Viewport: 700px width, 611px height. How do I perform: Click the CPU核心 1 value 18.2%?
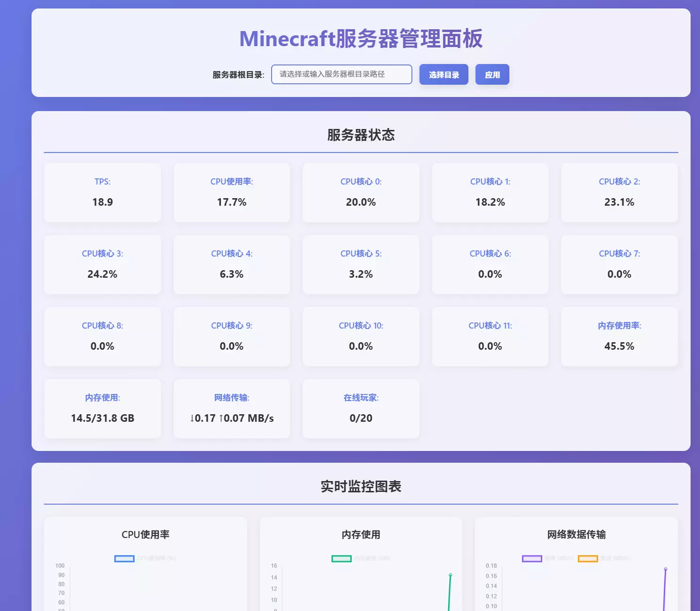(490, 202)
